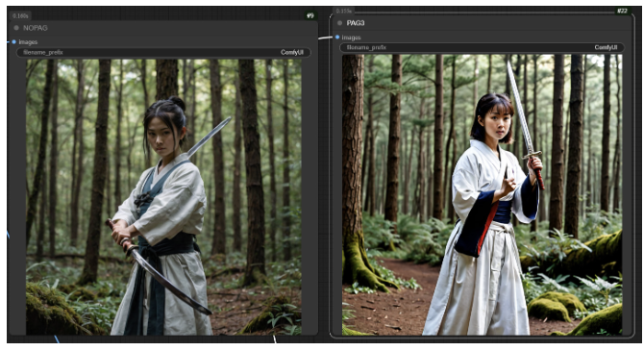The image size is (644, 351).
Task: Collapse the PAG3 node using its gray dot
Action: pyautogui.click(x=339, y=23)
